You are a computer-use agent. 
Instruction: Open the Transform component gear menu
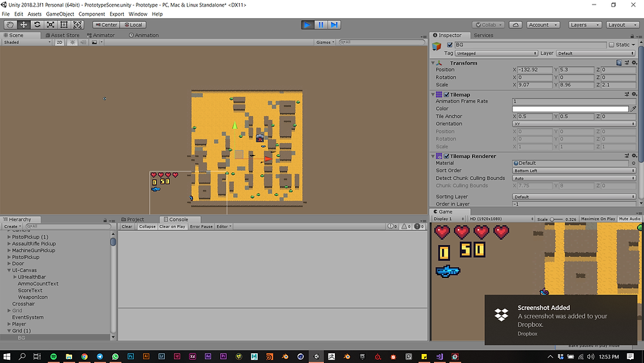(634, 63)
